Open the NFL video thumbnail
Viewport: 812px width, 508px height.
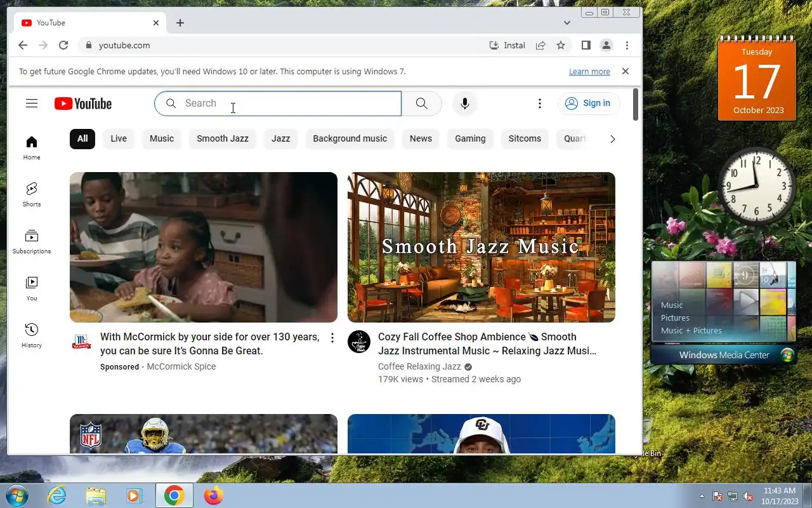(x=204, y=434)
